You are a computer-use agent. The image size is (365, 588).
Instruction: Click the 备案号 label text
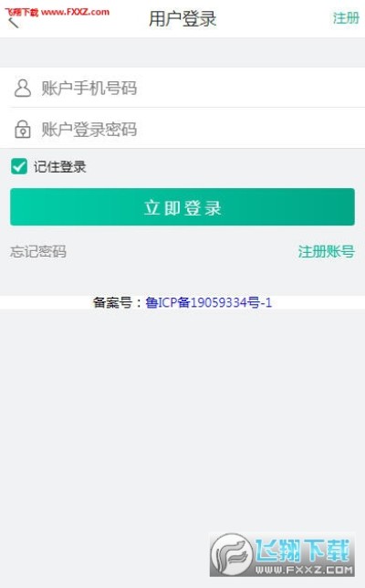pos(112,302)
